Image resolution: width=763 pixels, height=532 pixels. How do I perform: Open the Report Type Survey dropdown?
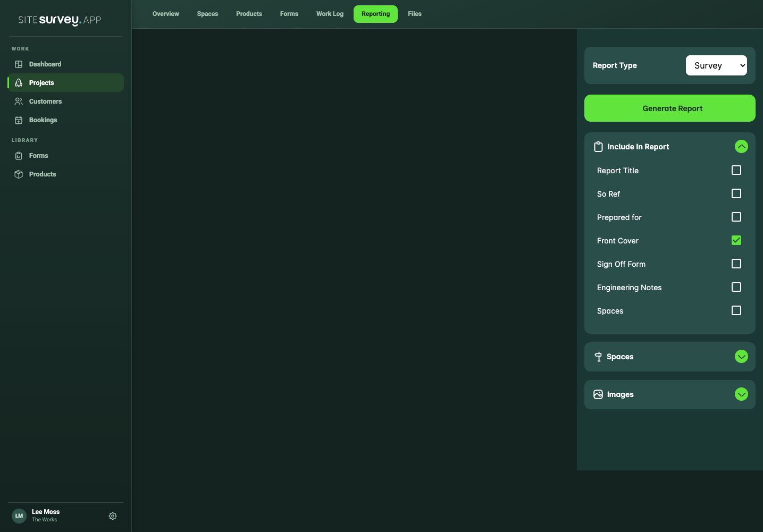coord(716,65)
